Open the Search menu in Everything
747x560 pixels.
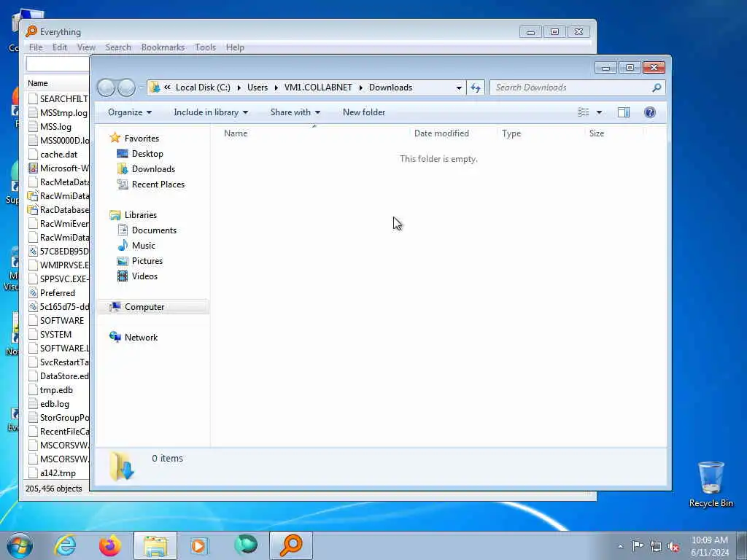pyautogui.click(x=118, y=47)
